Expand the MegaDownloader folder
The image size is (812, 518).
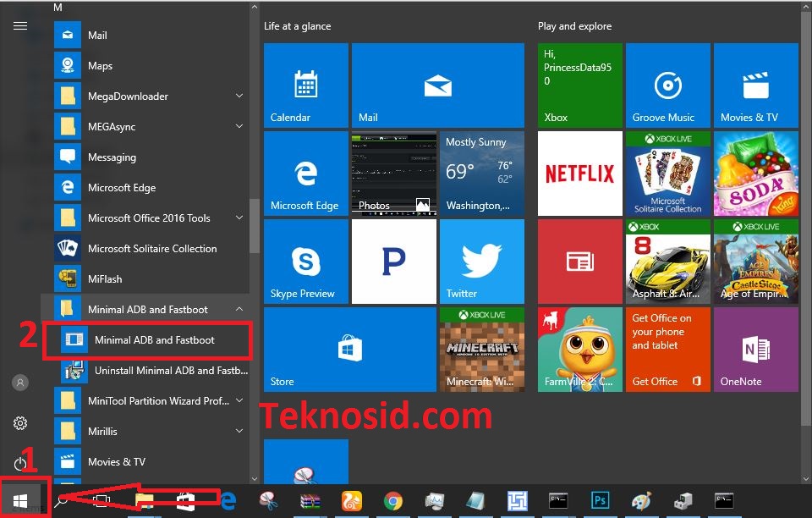point(239,96)
